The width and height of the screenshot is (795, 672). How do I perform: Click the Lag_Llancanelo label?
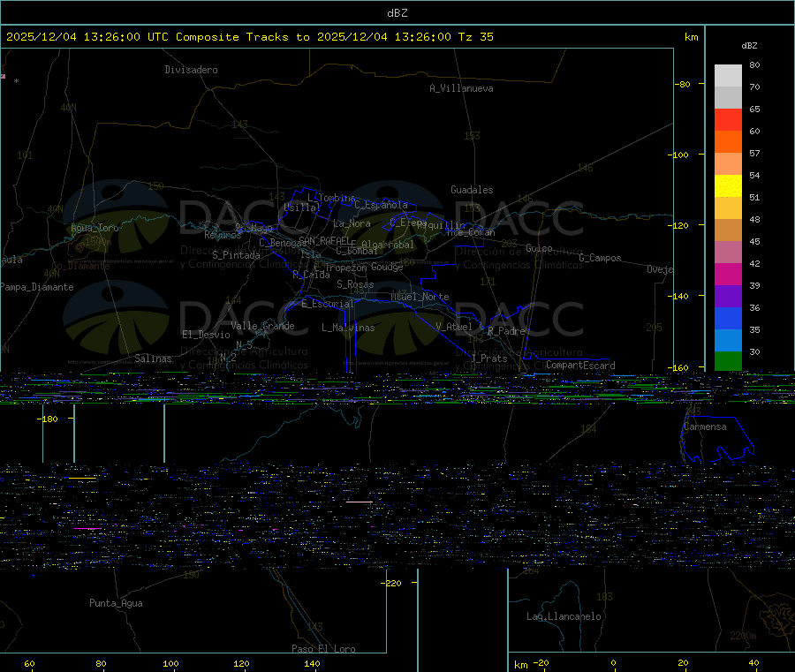(x=564, y=616)
